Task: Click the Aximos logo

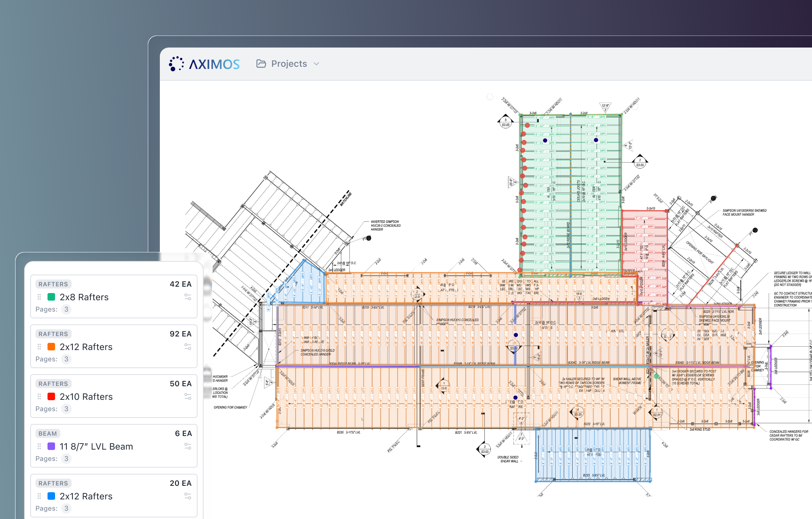Action: click(x=204, y=64)
